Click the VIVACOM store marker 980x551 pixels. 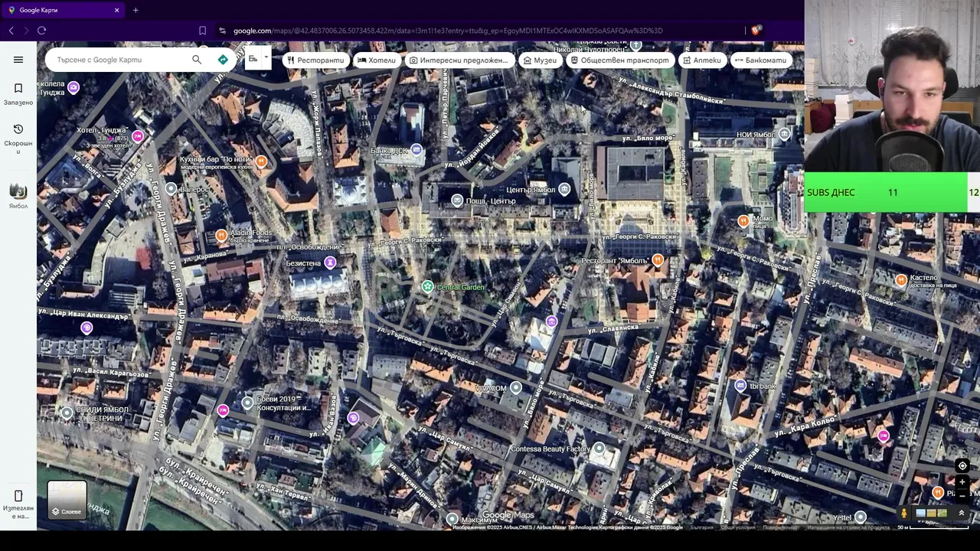tap(516, 388)
